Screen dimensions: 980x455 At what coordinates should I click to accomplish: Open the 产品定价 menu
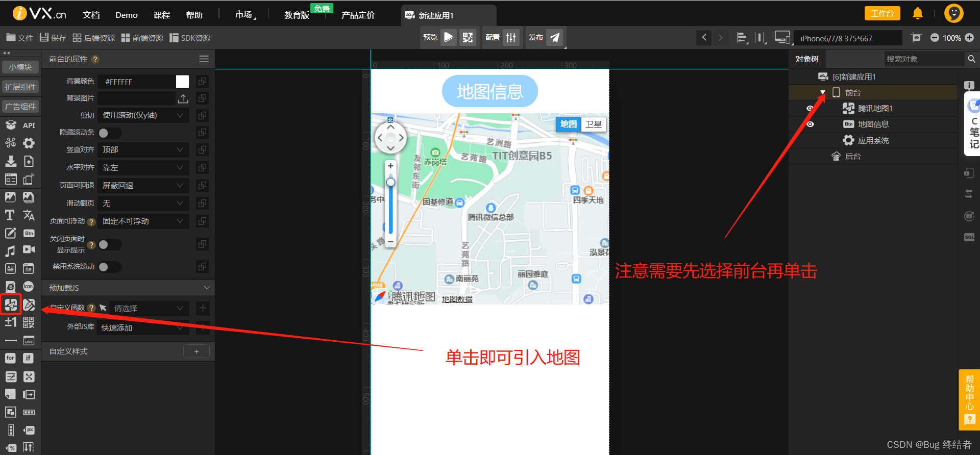(x=358, y=15)
